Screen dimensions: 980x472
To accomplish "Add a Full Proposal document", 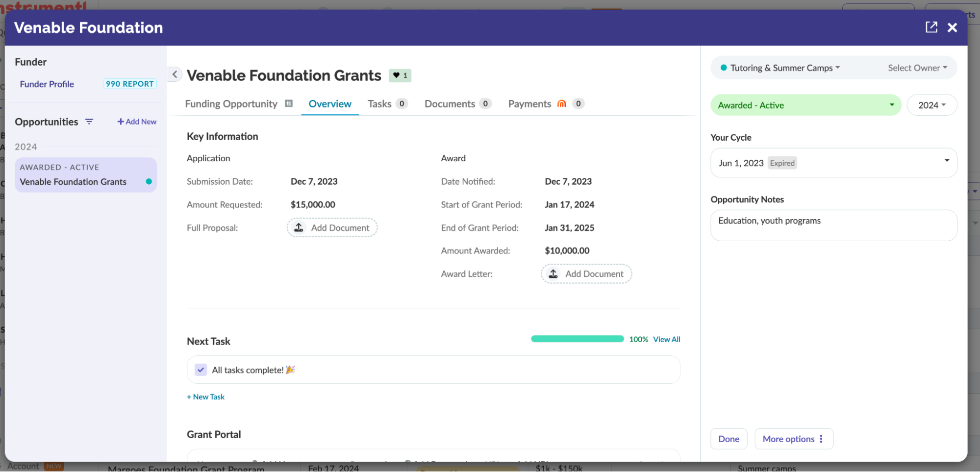I will pyautogui.click(x=332, y=227).
